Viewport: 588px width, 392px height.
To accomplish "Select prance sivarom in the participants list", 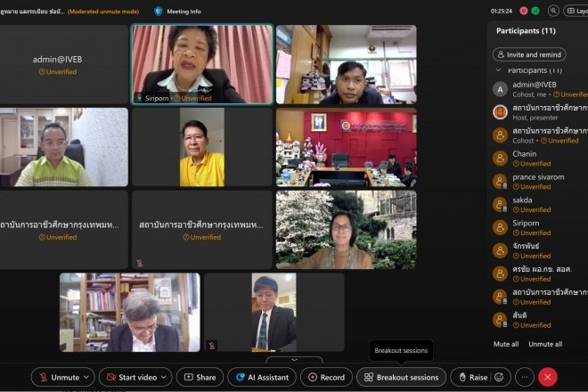I will pyautogui.click(x=540, y=182).
